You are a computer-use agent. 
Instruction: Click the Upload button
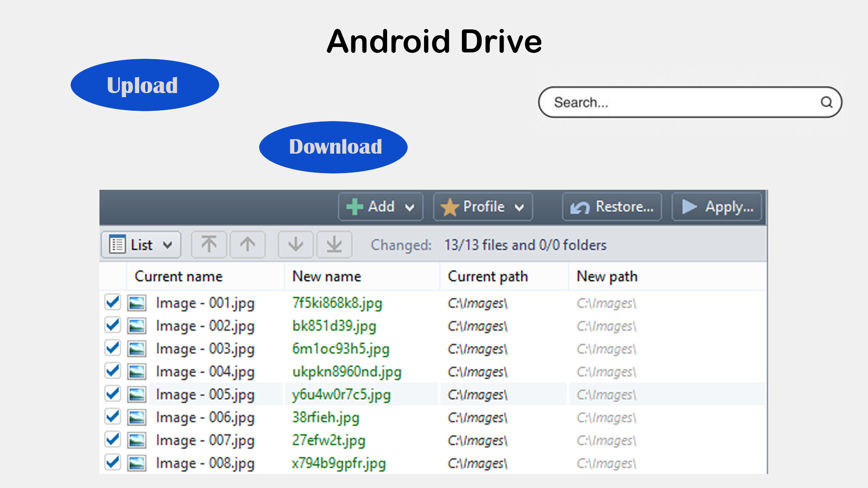(145, 84)
